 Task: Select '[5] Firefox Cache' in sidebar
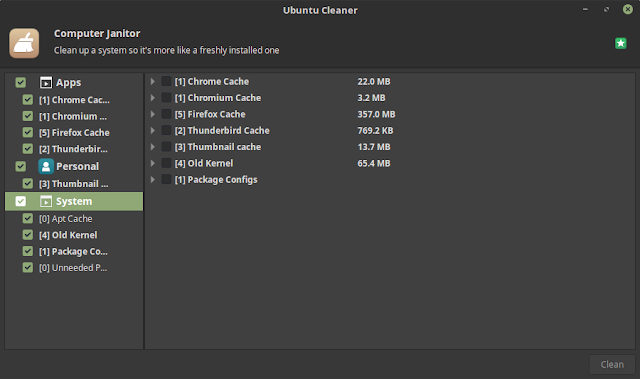[74, 133]
